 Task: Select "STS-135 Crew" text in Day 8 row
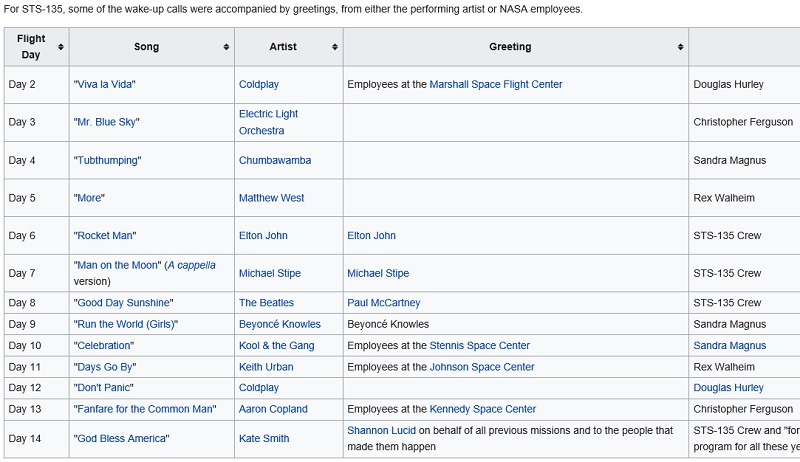click(x=727, y=303)
